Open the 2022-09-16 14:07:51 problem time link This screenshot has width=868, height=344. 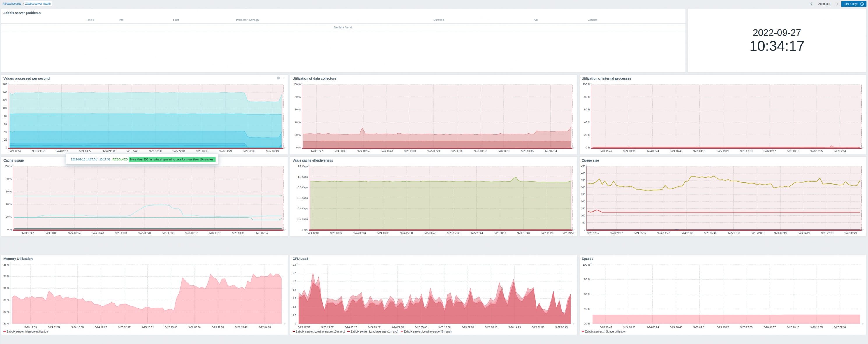(x=84, y=159)
